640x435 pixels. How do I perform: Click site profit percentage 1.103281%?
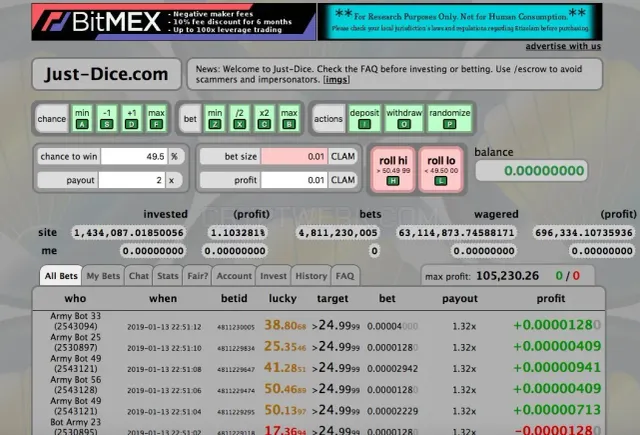237,233
